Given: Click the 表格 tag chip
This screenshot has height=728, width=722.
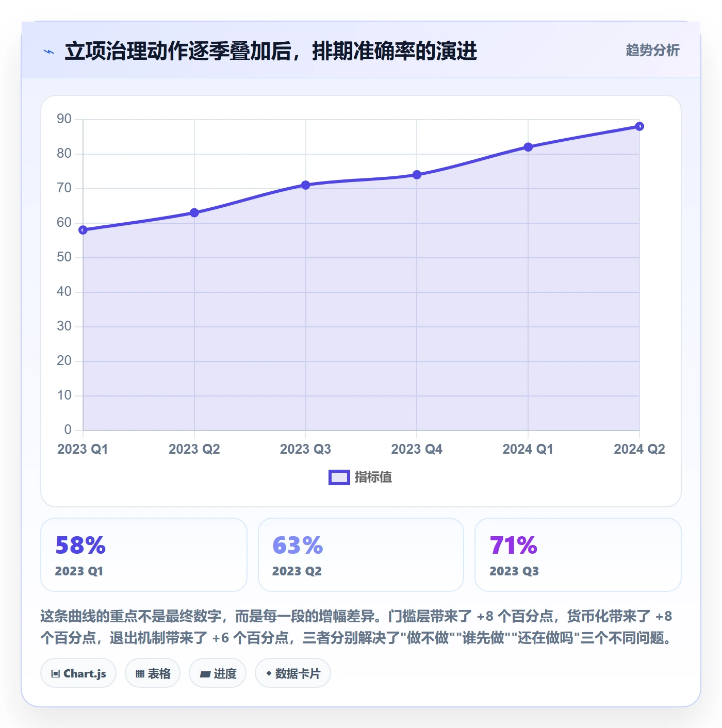Looking at the screenshot, I should (153, 673).
